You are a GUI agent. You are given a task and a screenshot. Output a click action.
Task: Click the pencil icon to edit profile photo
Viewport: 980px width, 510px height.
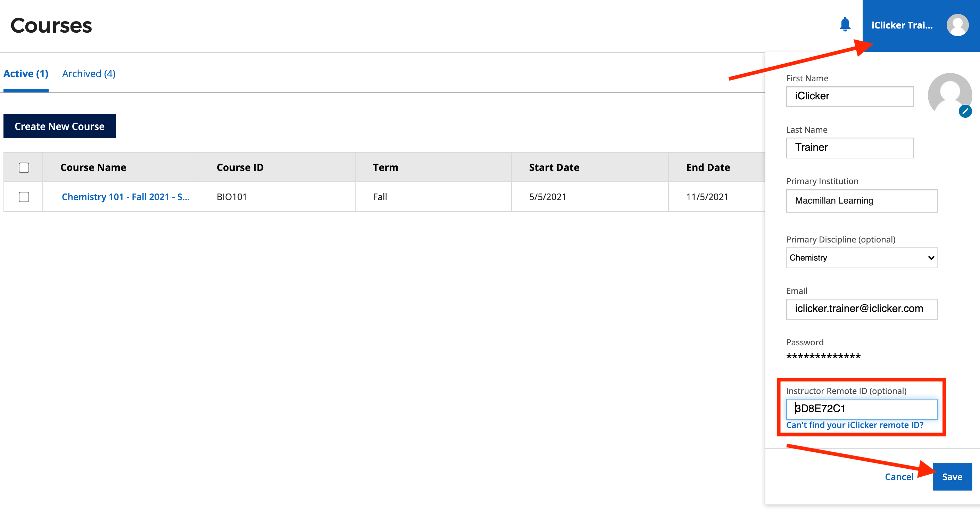tap(965, 111)
